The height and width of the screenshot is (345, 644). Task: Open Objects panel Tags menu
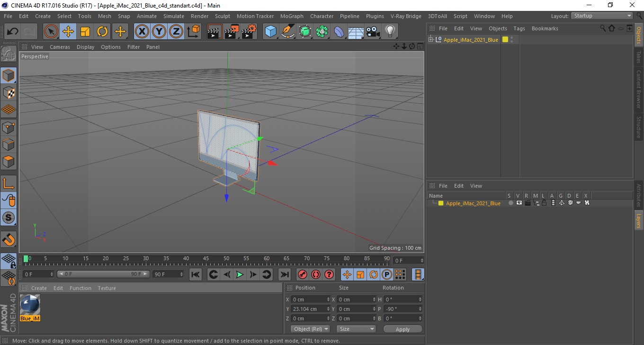pos(519,28)
